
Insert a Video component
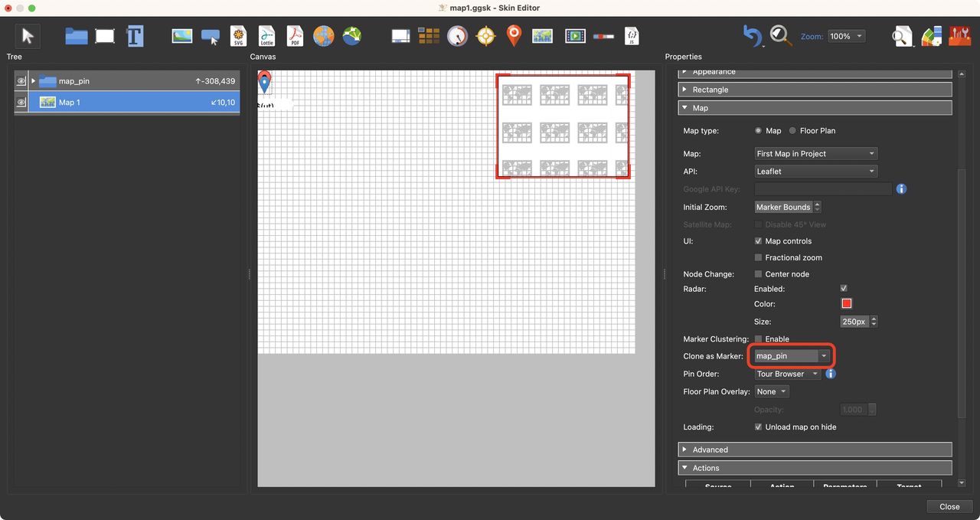tap(574, 35)
